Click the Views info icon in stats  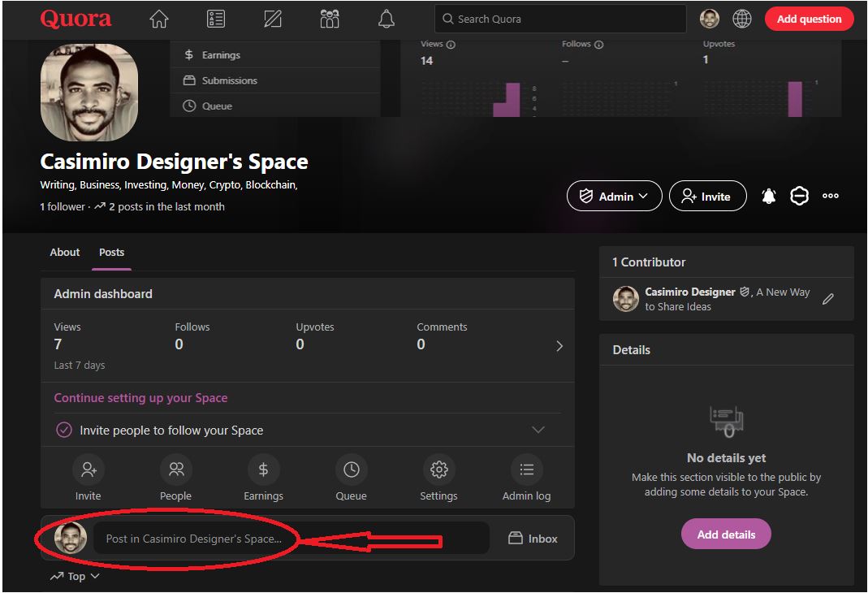[x=451, y=45]
